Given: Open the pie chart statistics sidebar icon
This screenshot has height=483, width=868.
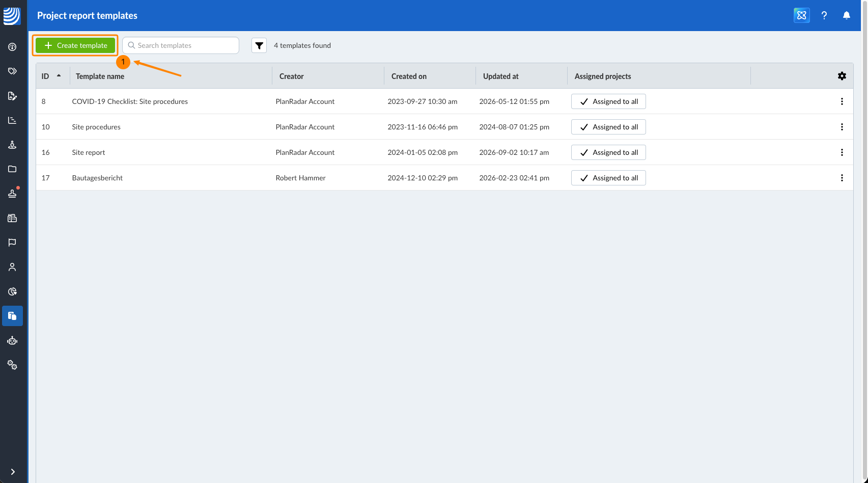Looking at the screenshot, I should [12, 291].
